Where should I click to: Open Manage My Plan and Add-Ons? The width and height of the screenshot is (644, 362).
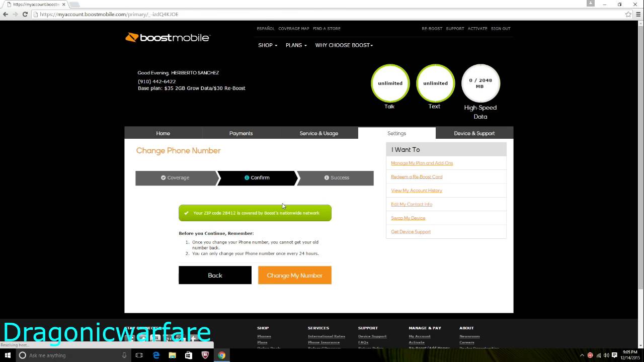(x=422, y=163)
